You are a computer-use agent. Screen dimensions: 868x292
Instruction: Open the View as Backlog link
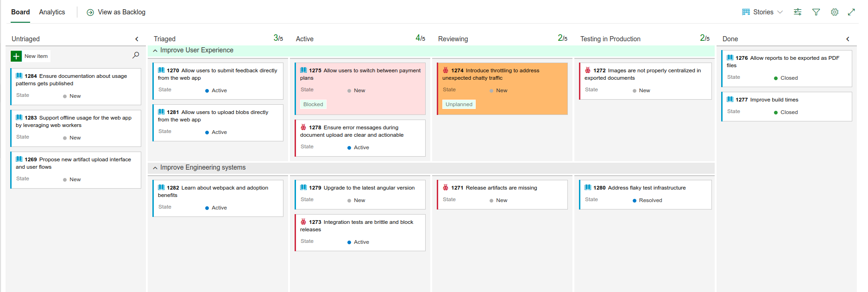click(x=121, y=12)
